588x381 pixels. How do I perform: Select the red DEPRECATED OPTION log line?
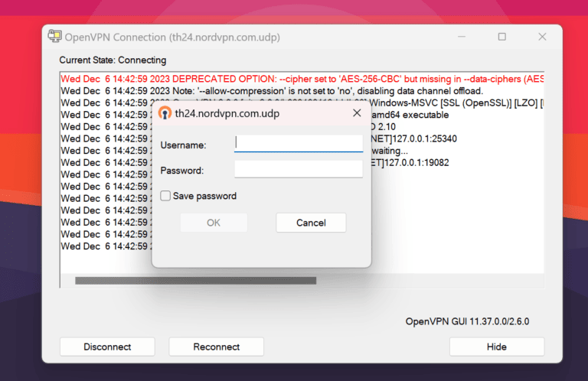[302, 79]
